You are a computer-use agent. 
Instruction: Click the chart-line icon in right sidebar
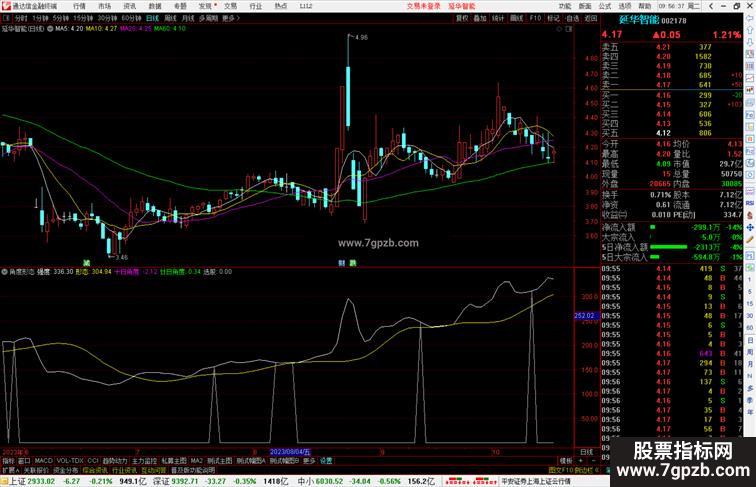[x=750, y=79]
